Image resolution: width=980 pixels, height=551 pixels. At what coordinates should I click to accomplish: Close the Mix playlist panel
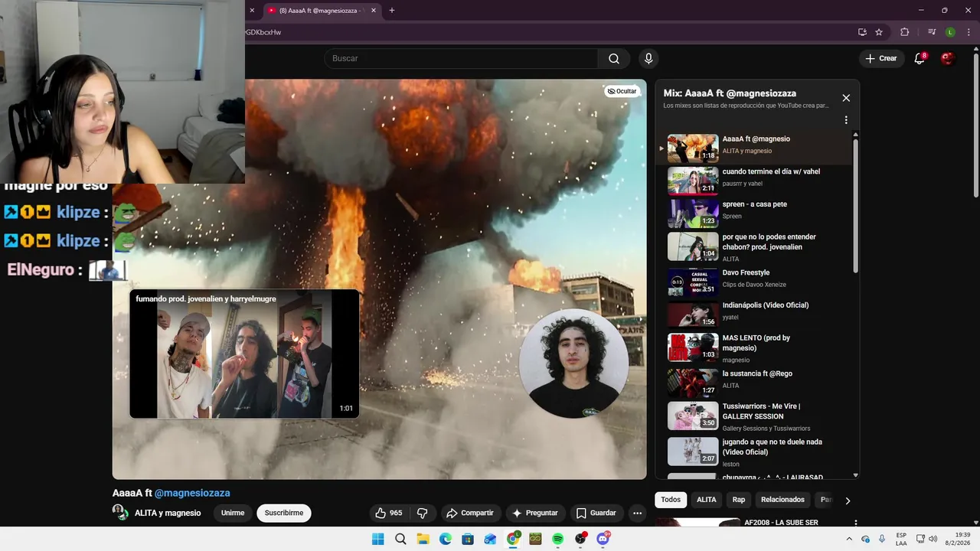846,98
